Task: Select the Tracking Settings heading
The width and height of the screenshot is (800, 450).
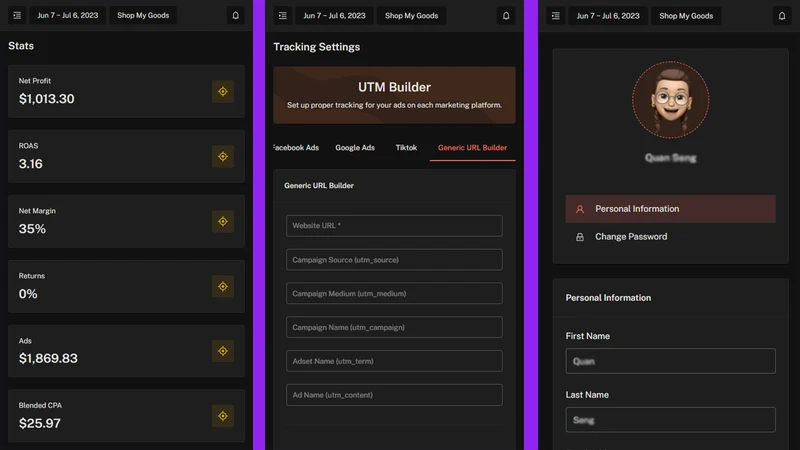Action: [x=316, y=47]
